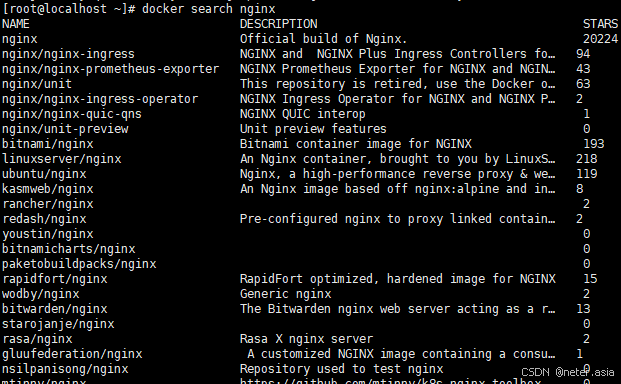Image resolution: width=621 pixels, height=384 pixels.
Task: Select the bitwarden/nginx image name
Action: [55, 309]
